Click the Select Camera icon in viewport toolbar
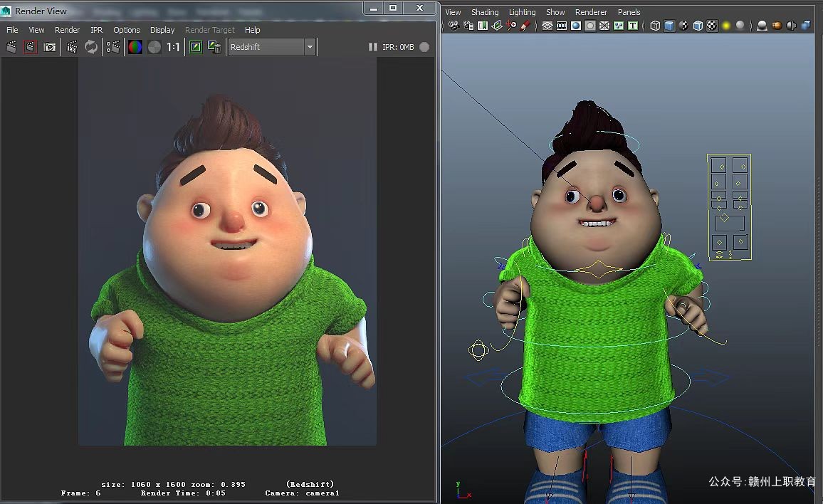This screenshot has width=823, height=504. point(454,25)
